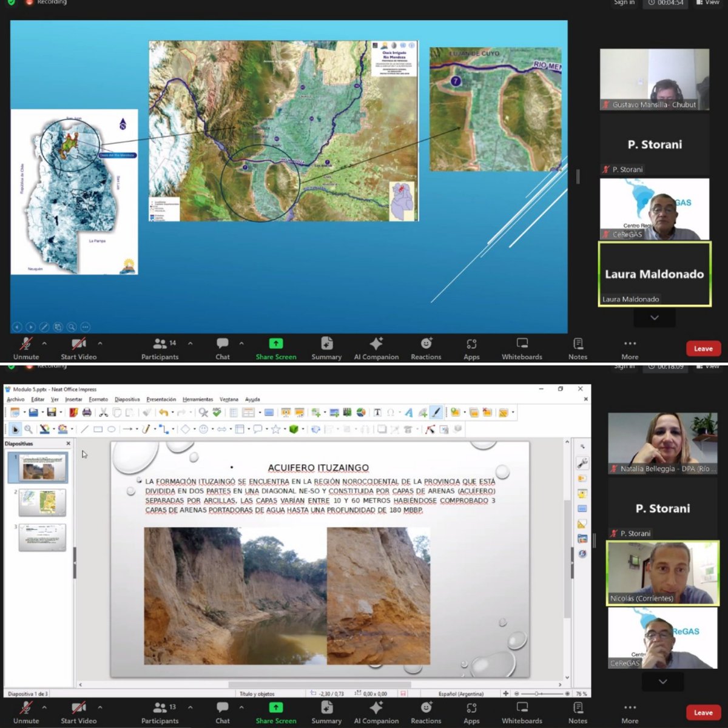
Task: Open AI Companion in the Acuifero Ituzaingo meeting
Action: coord(376,712)
